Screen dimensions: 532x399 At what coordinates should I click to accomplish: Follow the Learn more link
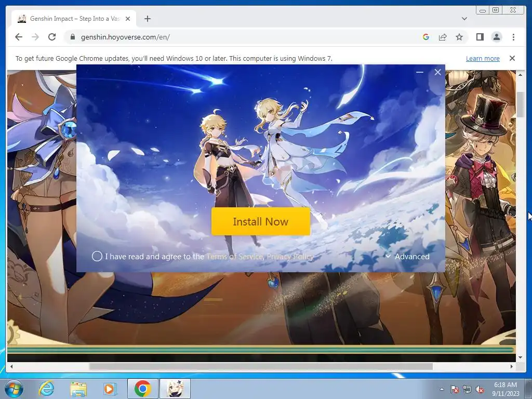point(483,58)
